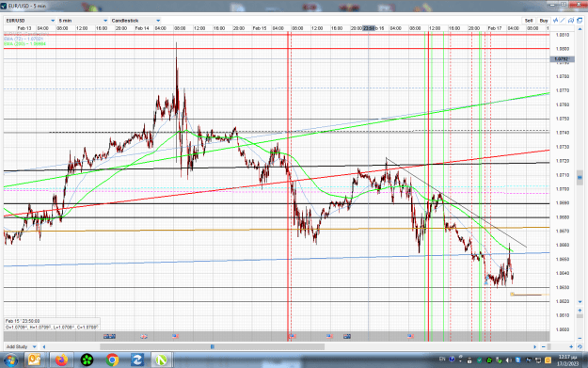Click the Sell button

(x=529, y=21)
